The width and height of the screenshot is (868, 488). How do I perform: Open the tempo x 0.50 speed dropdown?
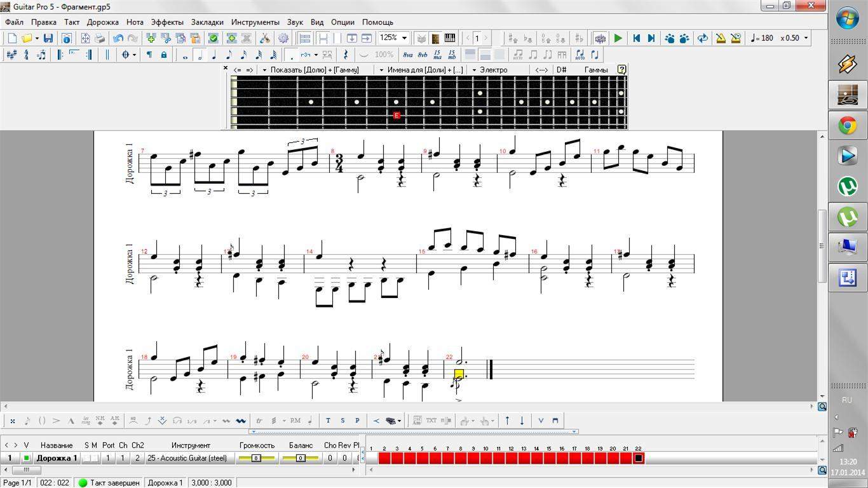click(806, 38)
